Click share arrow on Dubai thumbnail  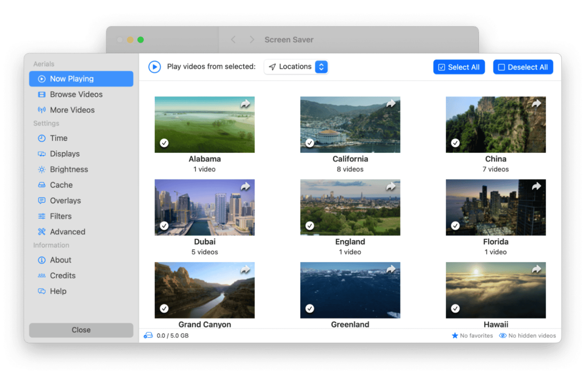coord(245,186)
